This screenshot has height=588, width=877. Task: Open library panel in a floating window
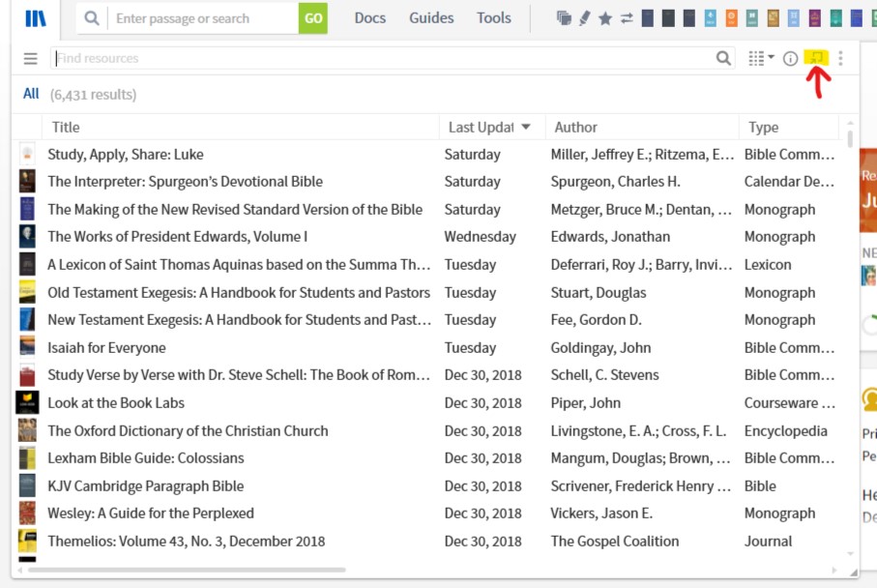pos(817,58)
